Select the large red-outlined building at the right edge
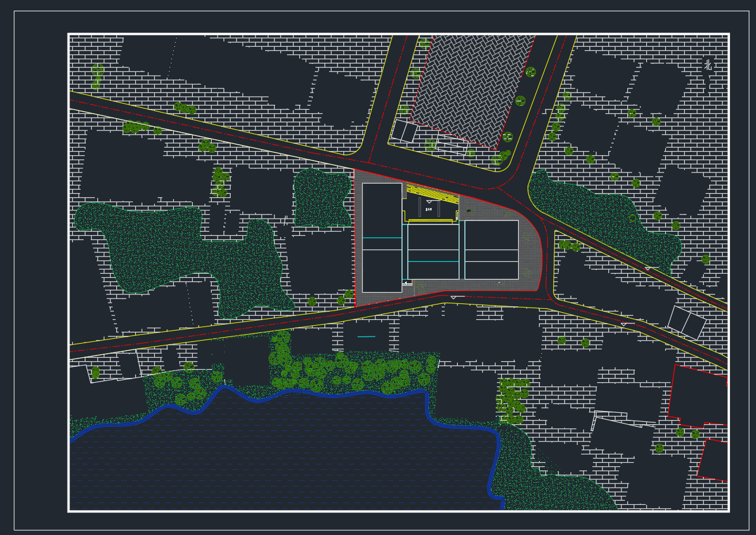Image resolution: width=756 pixels, height=535 pixels. coord(698,395)
